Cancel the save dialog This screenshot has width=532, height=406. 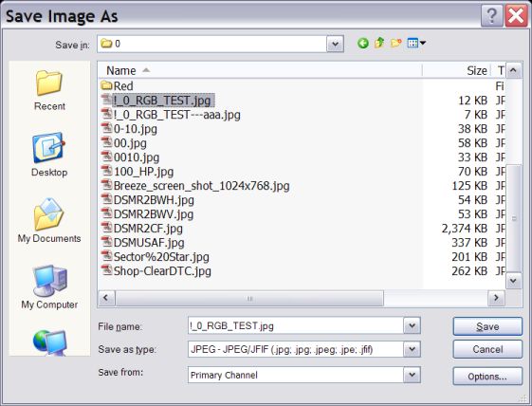(487, 349)
